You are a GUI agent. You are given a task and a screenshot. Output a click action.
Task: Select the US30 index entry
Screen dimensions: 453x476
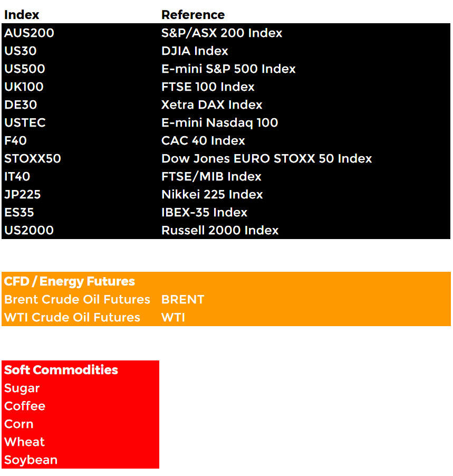coord(21,51)
